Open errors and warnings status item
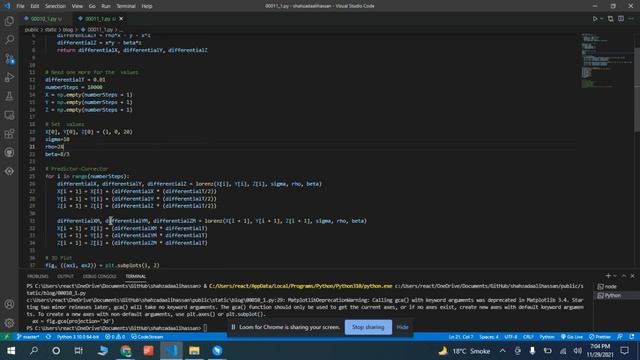The image size is (640, 360). tap(115, 337)
